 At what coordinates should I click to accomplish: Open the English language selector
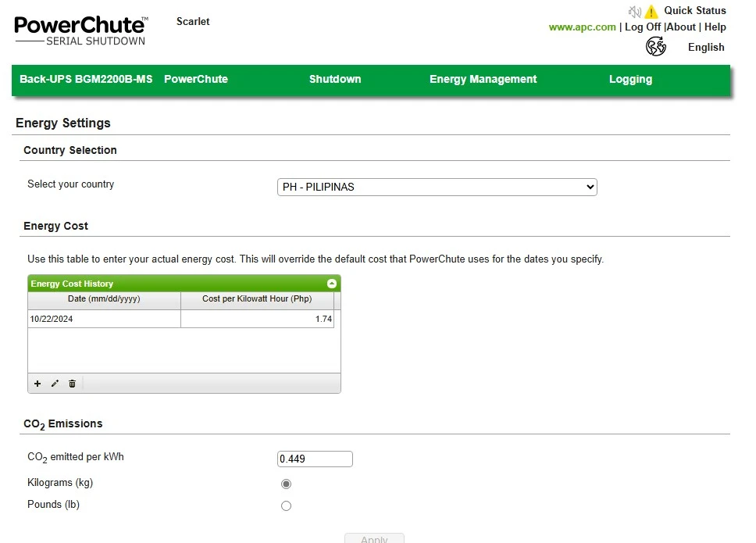click(706, 47)
